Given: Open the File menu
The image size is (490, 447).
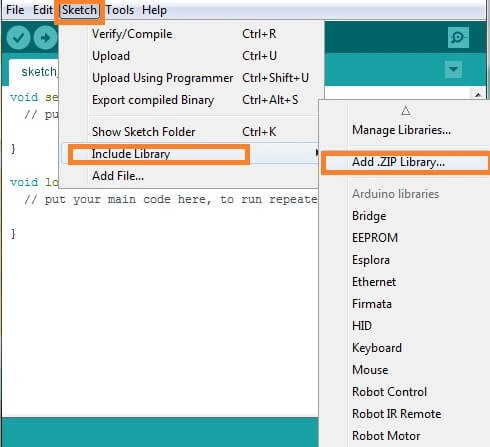Looking at the screenshot, I should [x=15, y=10].
